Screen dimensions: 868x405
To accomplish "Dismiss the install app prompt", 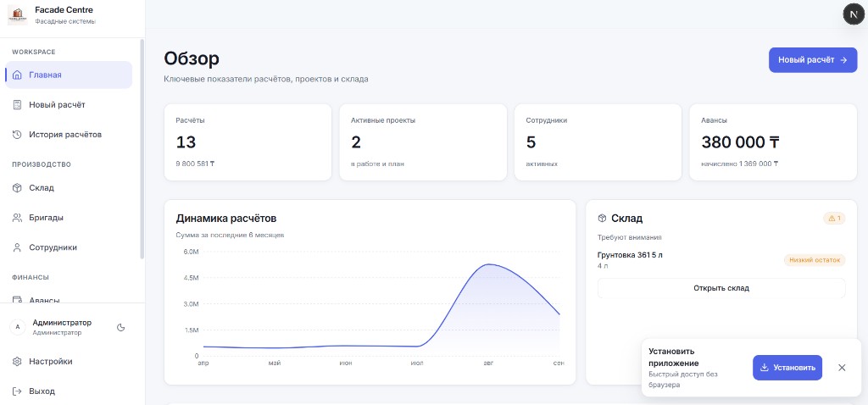I will click(x=842, y=368).
